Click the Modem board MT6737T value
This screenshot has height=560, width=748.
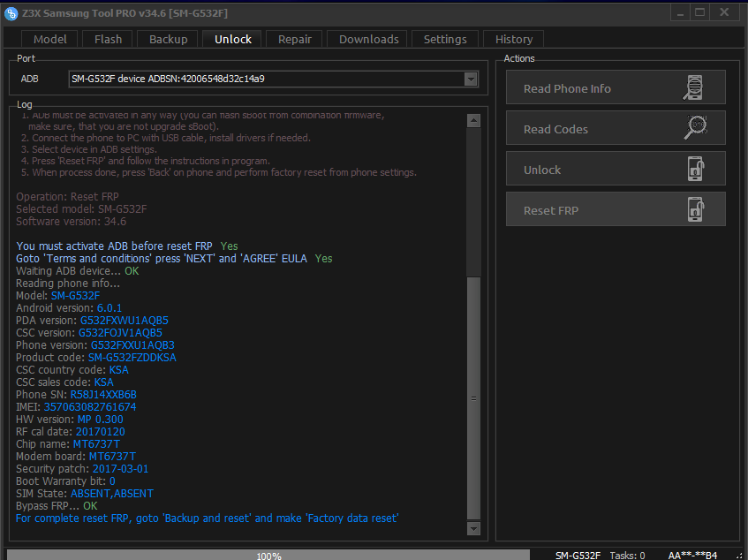112,457
